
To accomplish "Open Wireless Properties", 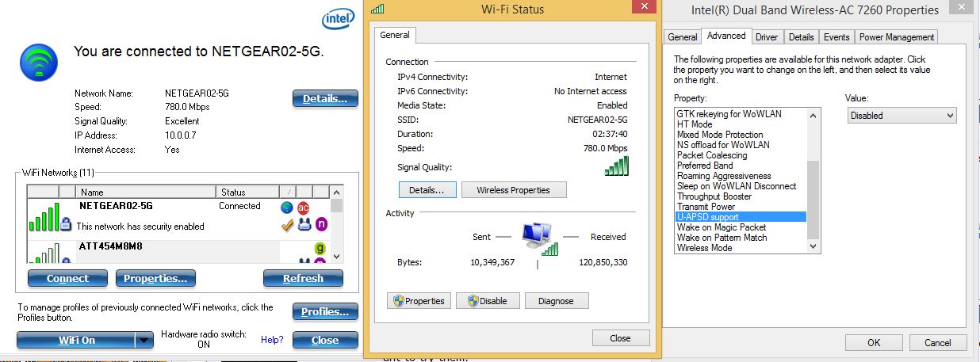I will pyautogui.click(x=513, y=190).
